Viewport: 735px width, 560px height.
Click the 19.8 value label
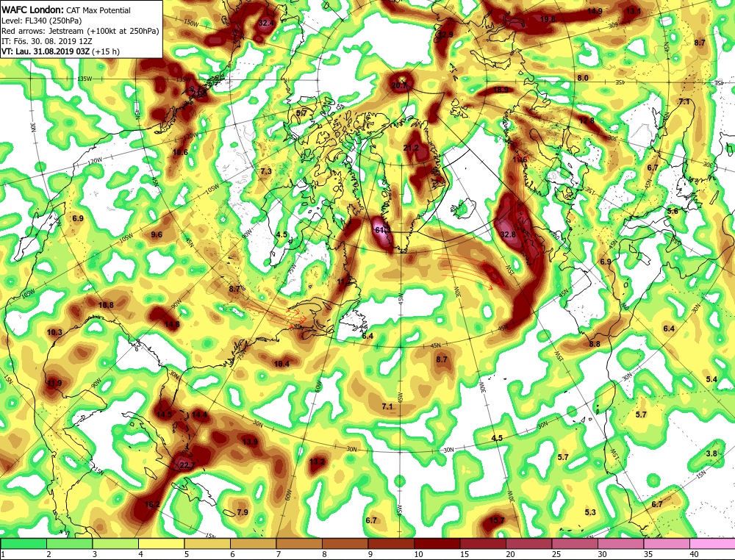tap(548, 19)
